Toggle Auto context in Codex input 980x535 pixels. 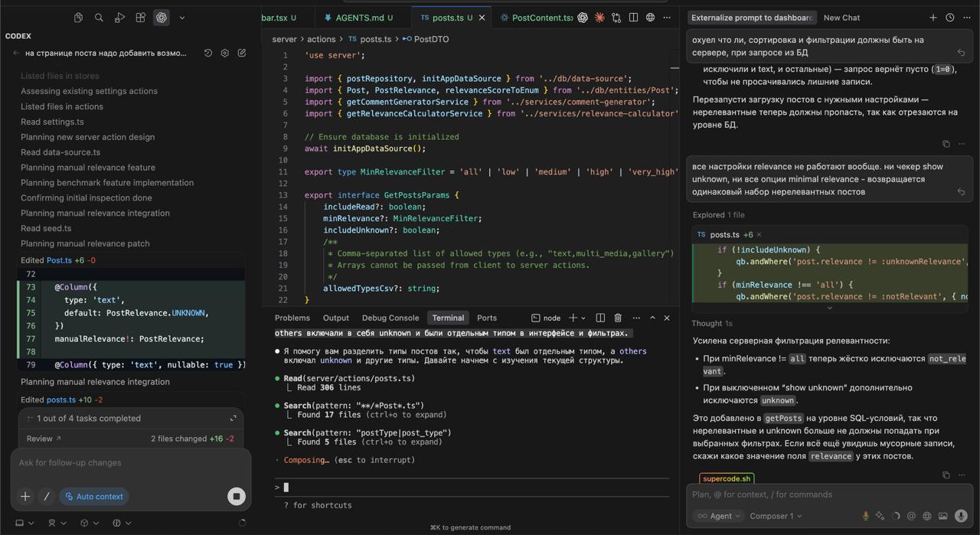[93, 497]
